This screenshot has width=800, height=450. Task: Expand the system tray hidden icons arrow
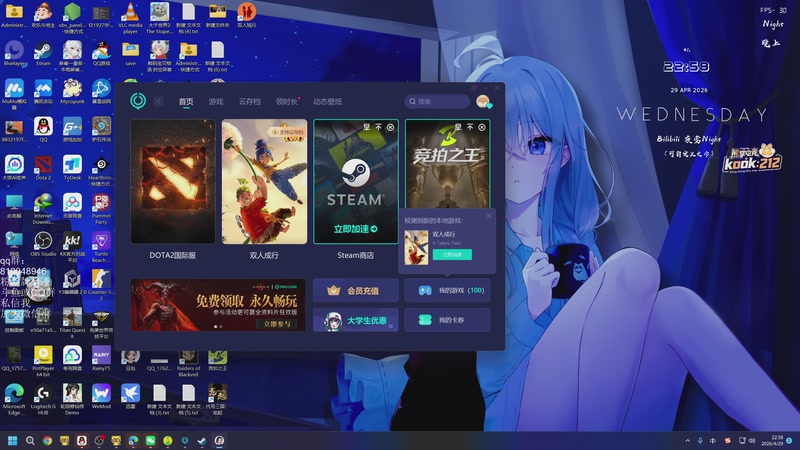(687, 440)
